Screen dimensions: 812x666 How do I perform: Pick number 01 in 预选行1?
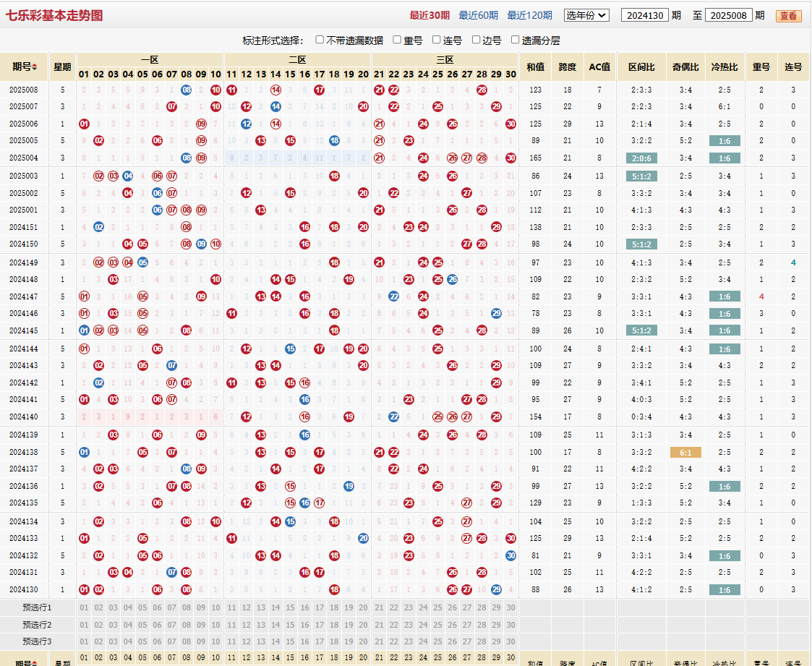(x=84, y=608)
